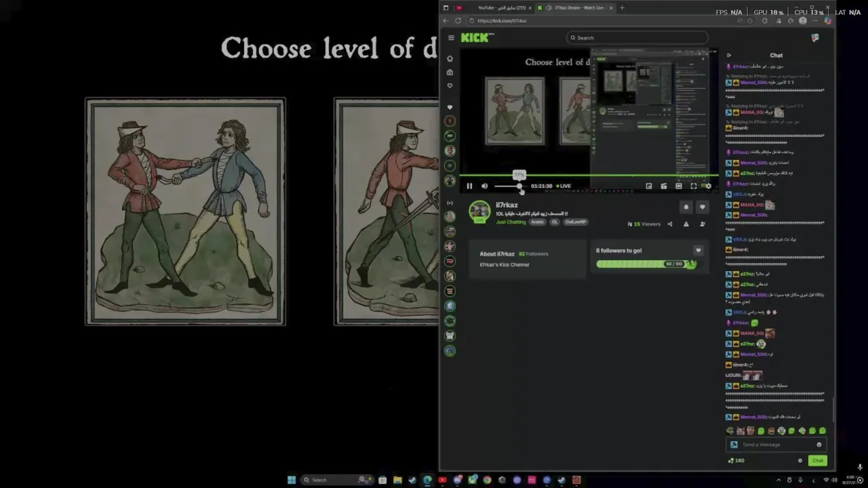Open Microsoft Edge from taskbar
The height and width of the screenshot is (488, 868).
tap(427, 480)
